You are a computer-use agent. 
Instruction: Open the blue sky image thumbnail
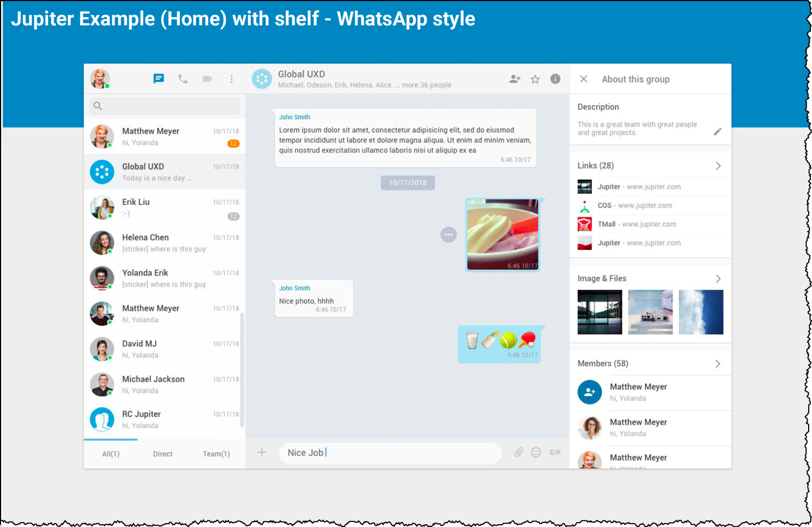[x=701, y=312]
